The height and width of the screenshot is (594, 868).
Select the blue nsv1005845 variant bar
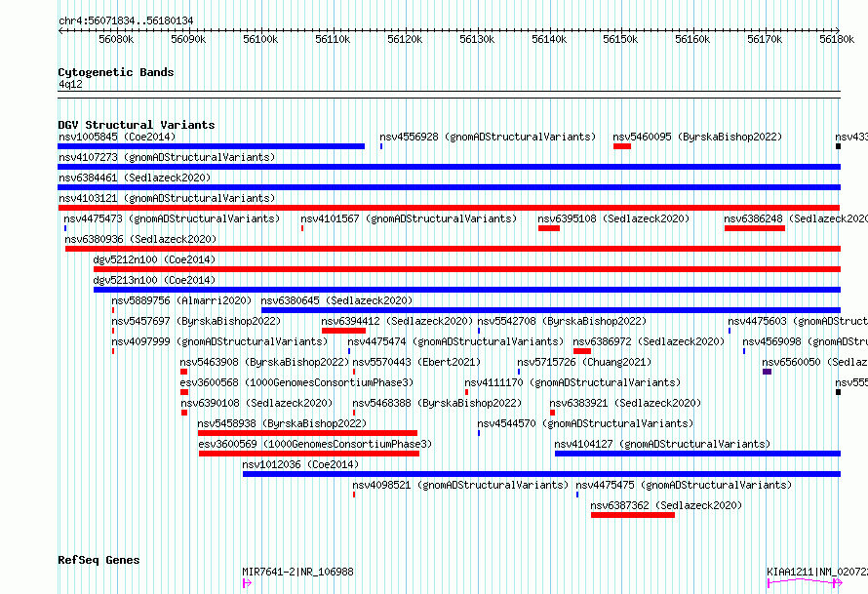point(211,146)
